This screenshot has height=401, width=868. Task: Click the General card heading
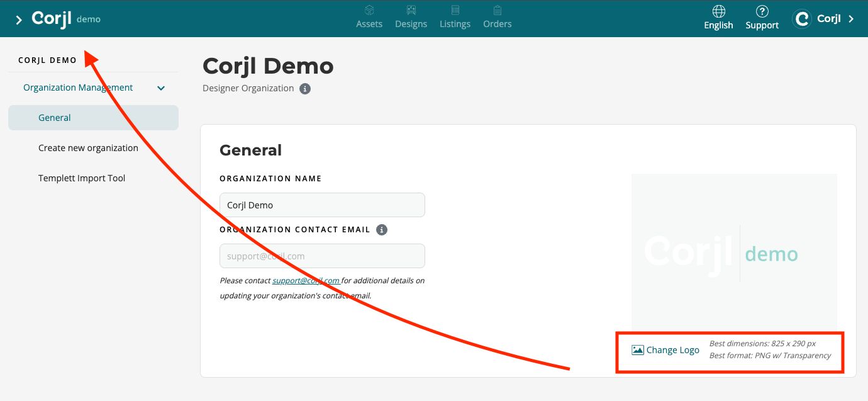[x=250, y=150]
